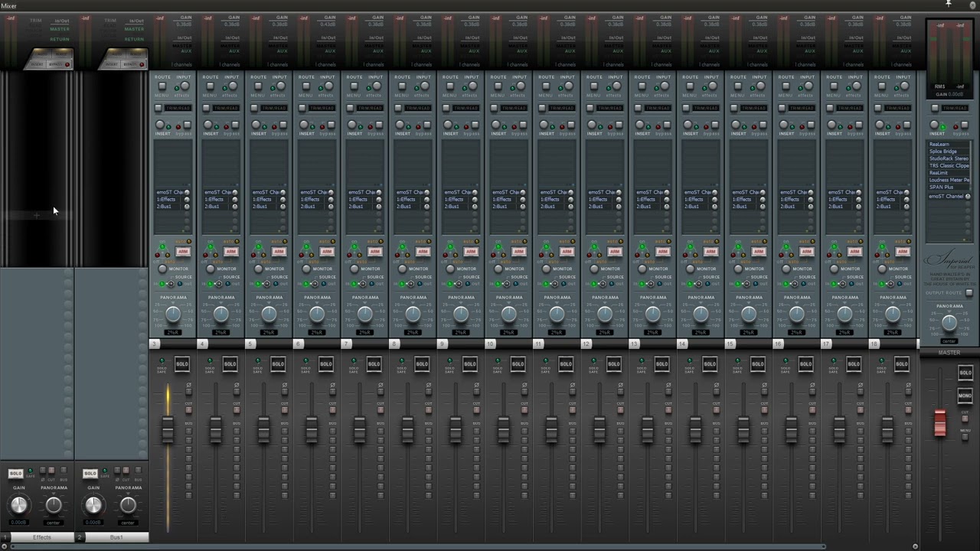
Task: Select the Effects track tab
Action: point(42,537)
